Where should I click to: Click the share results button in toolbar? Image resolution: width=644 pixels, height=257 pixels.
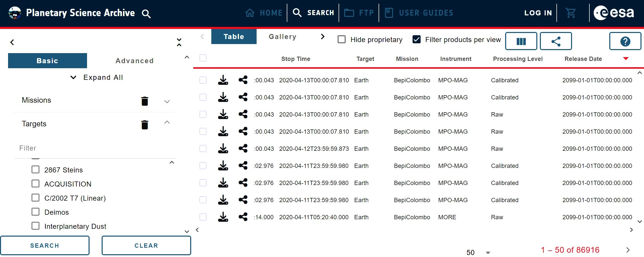tap(556, 41)
